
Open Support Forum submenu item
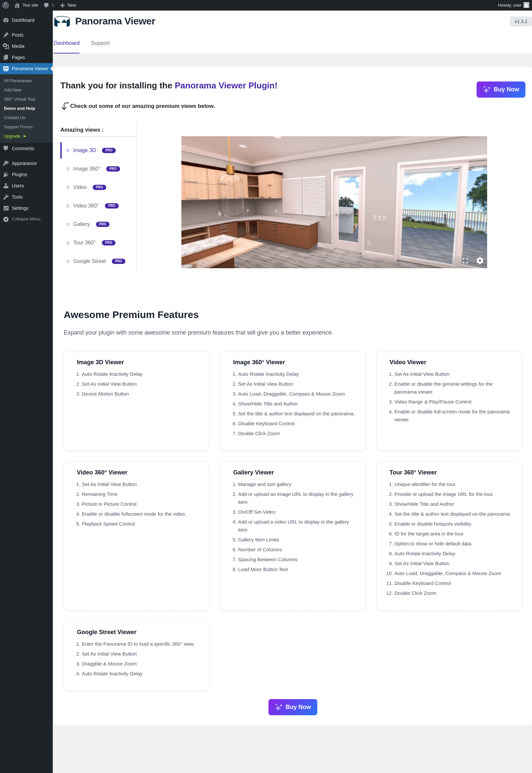26,127
